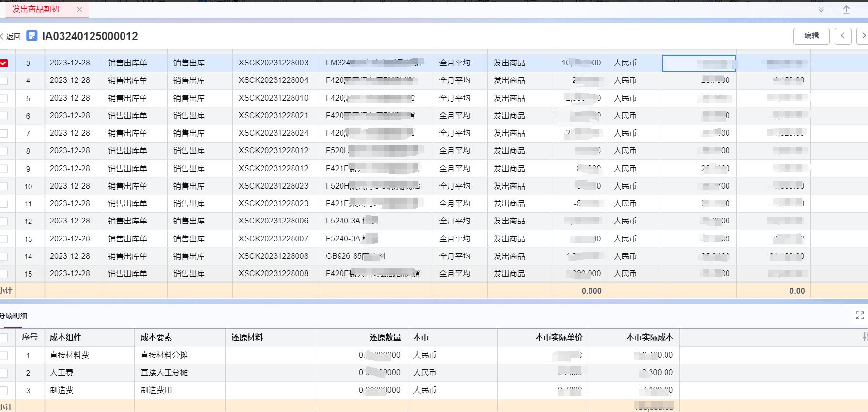Go to previous record with left arrow
This screenshot has width=868, height=412.
click(843, 36)
